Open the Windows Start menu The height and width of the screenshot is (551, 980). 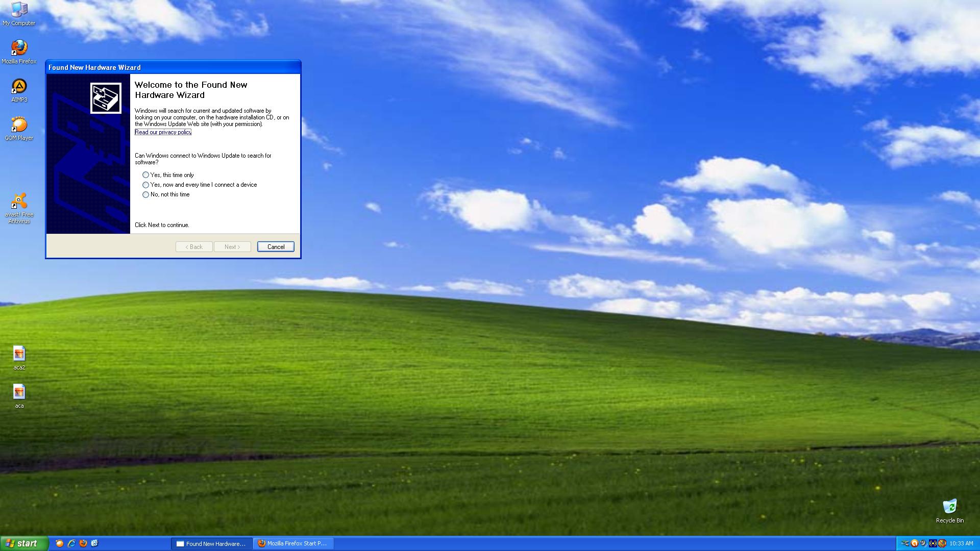(x=24, y=543)
